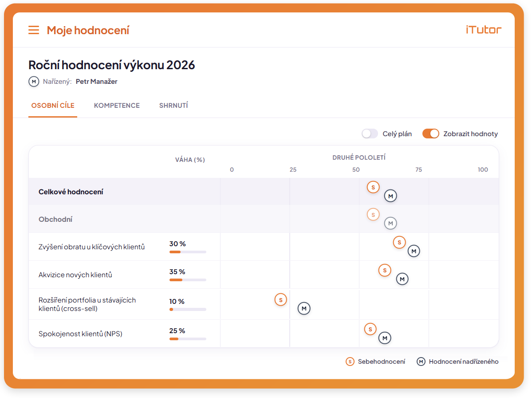Image resolution: width=532 pixels, height=405 pixels.
Task: Click the VÁHA (%) column header
Action: 190,160
